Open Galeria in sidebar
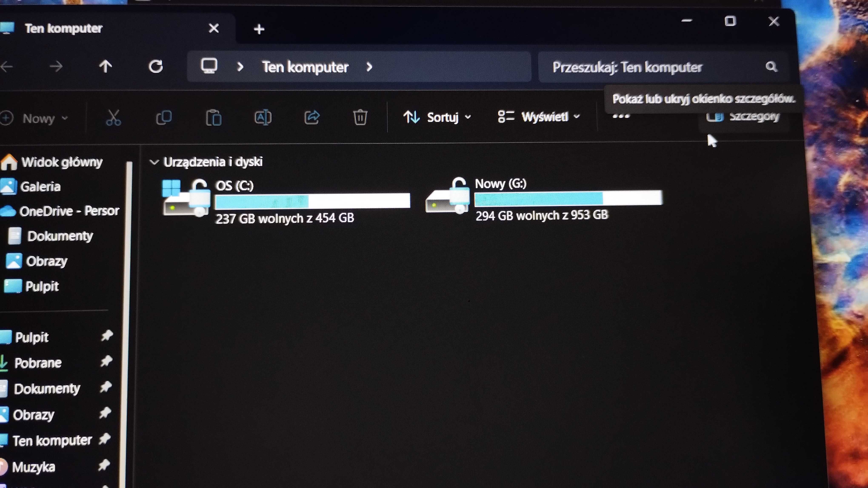 point(31,186)
